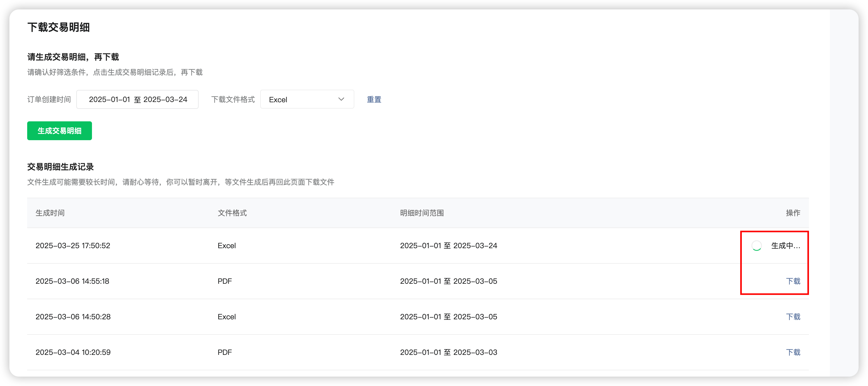Click the 文件格式 column header
The height and width of the screenshot is (386, 868).
point(232,213)
